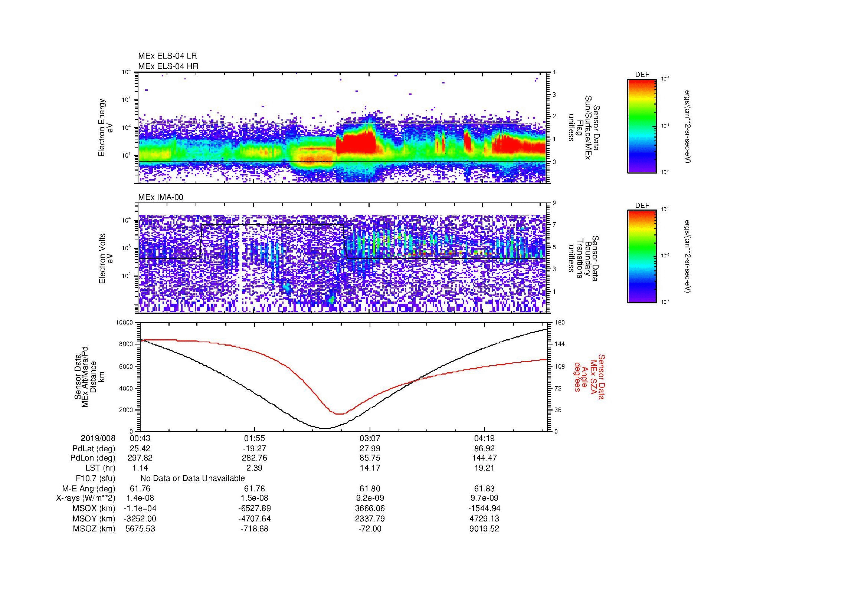The height and width of the screenshot is (613, 868).
Task: Click the PdLat value '-19.27'
Action: pos(255,449)
